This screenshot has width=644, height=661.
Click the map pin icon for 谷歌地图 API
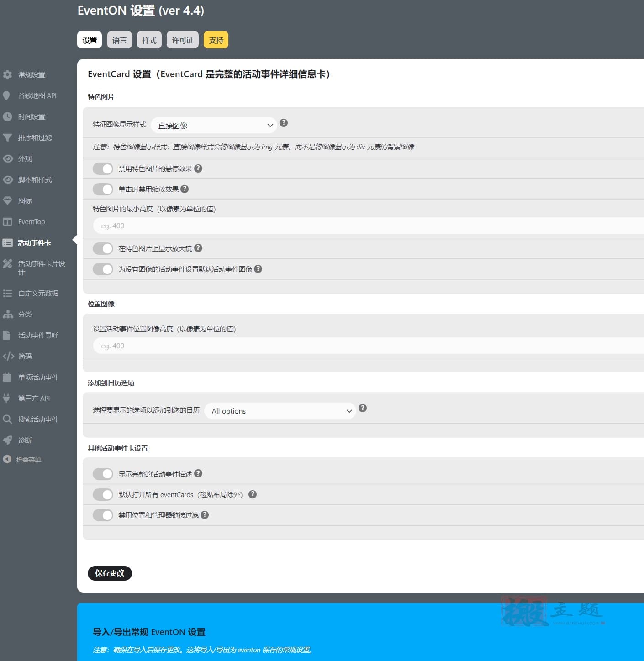[x=6, y=95]
